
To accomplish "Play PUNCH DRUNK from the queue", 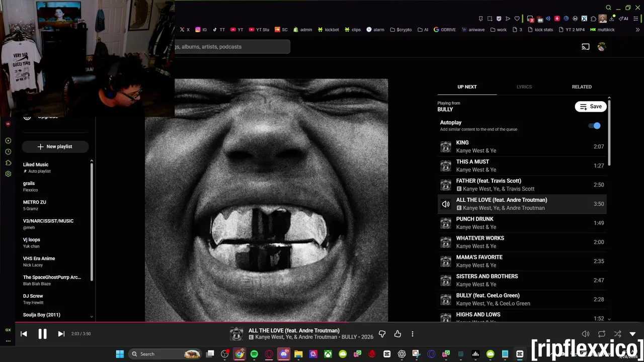I will (x=522, y=223).
